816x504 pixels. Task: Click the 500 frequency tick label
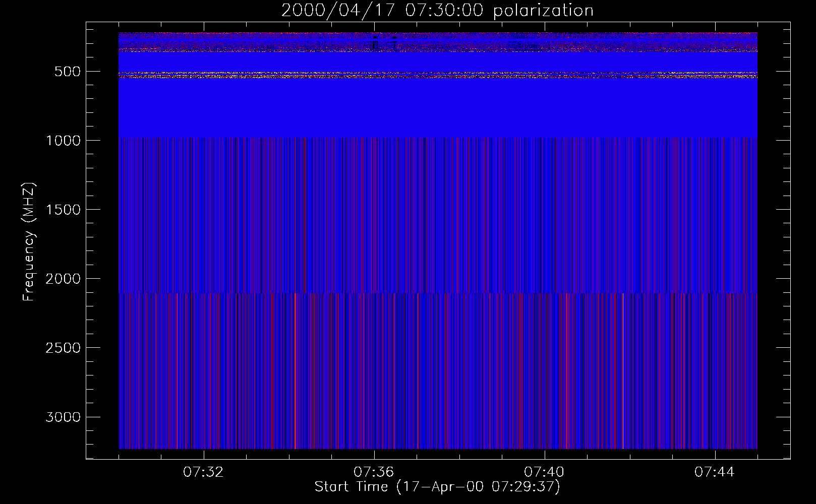tap(68, 72)
